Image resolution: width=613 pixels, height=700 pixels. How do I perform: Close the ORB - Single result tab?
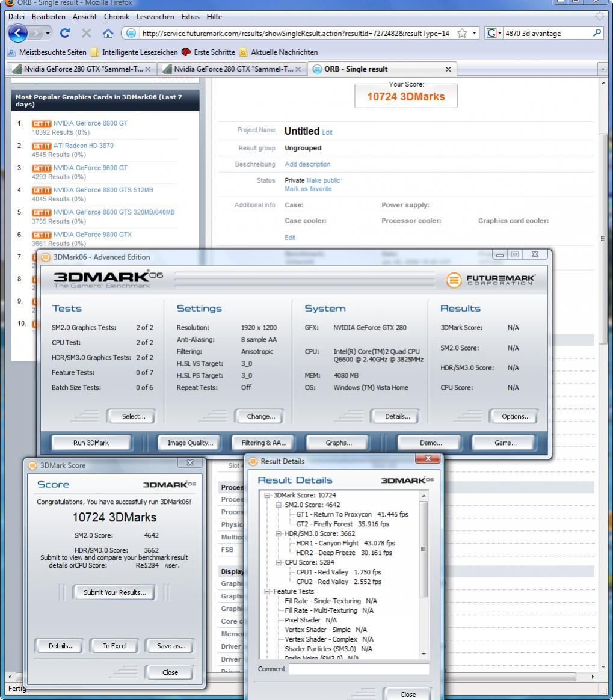(x=448, y=69)
